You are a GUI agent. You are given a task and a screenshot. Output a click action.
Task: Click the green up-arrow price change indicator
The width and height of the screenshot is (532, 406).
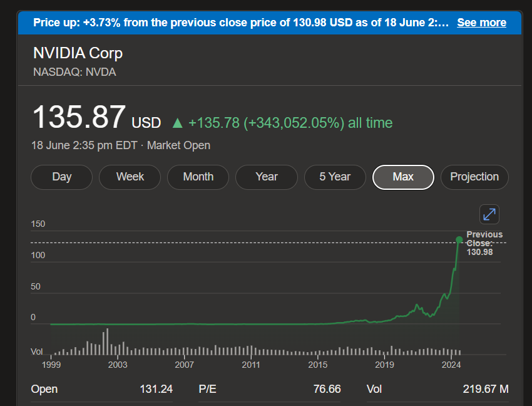tap(178, 123)
